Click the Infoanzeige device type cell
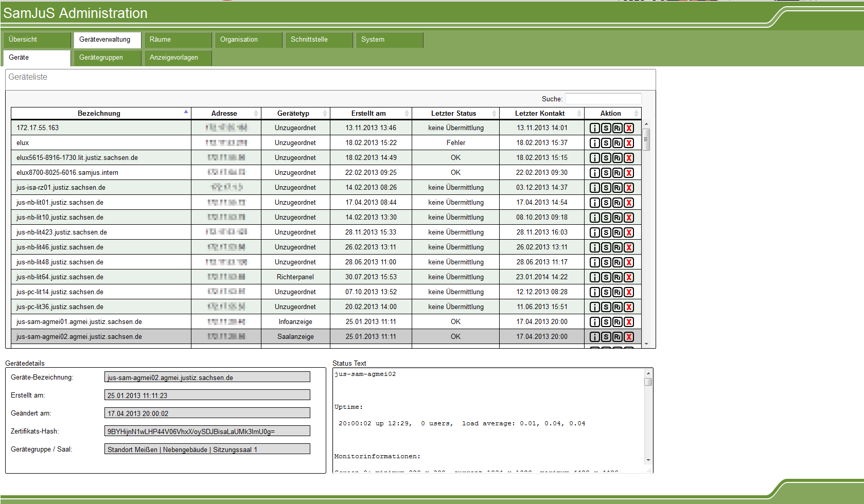The height and width of the screenshot is (504, 864). [x=295, y=322]
